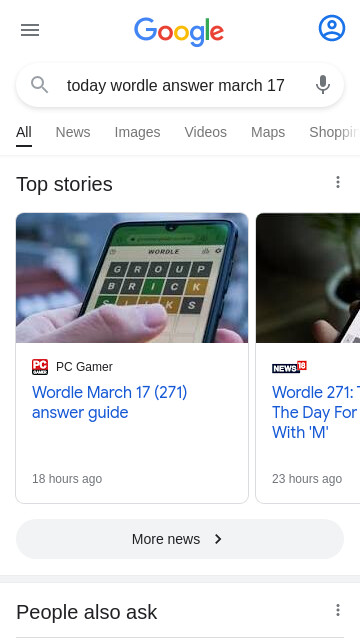This screenshot has width=360, height=640.
Task: Open the Wordle 271 News18 story link
Action: pyautogui.click(x=316, y=412)
